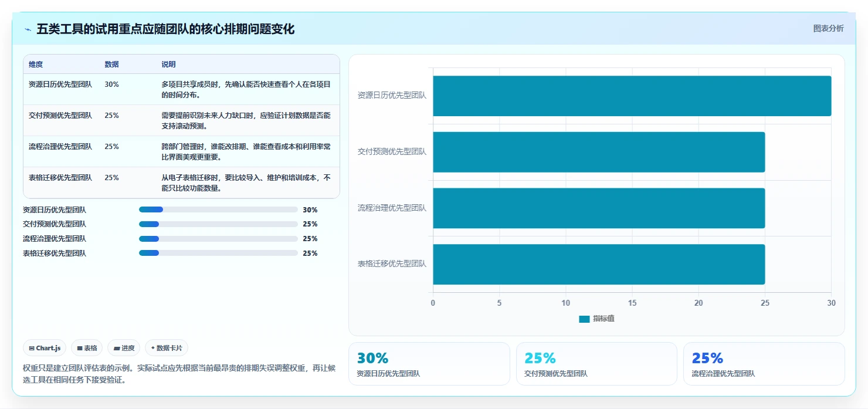Click table cell 表格迁移优先型团队
The image size is (868, 409).
[60, 178]
